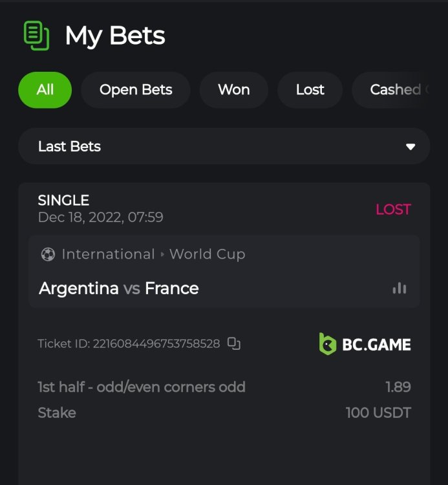Click the soccer ball sport icon
Image resolution: width=448 pixels, height=485 pixels.
pos(48,255)
